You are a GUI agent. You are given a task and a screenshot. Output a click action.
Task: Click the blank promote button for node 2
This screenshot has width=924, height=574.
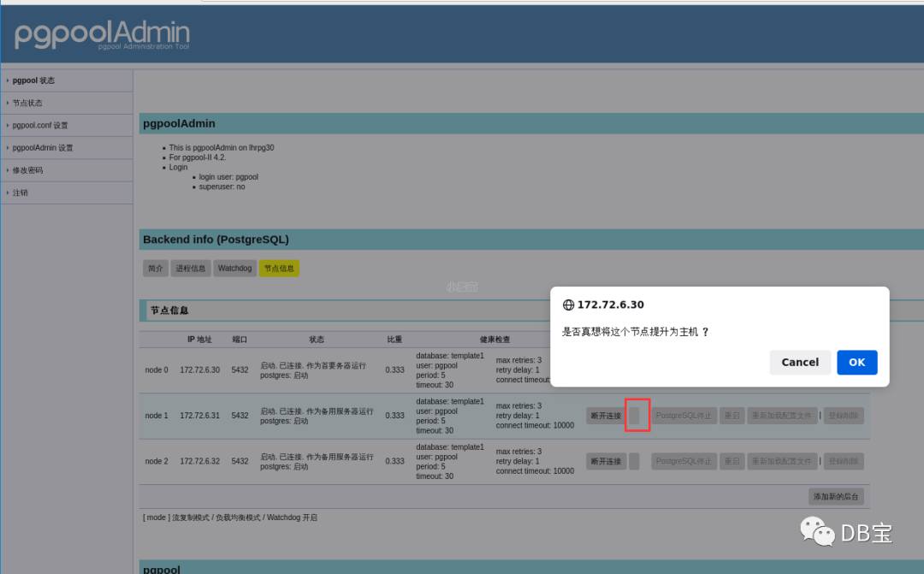[634, 461]
